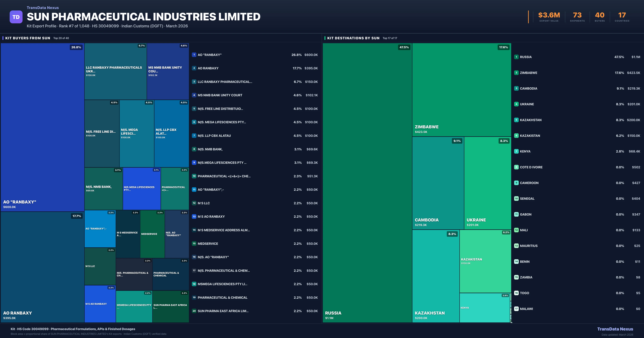Viewport: 644px width, 338px height.
Task: Select the RUSSIA treemap block
Action: (367, 183)
